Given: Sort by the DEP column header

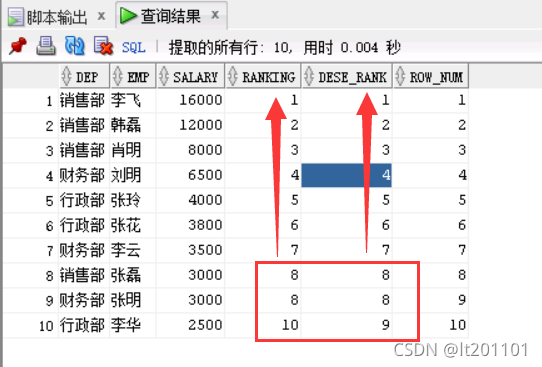Looking at the screenshot, I should click(84, 76).
